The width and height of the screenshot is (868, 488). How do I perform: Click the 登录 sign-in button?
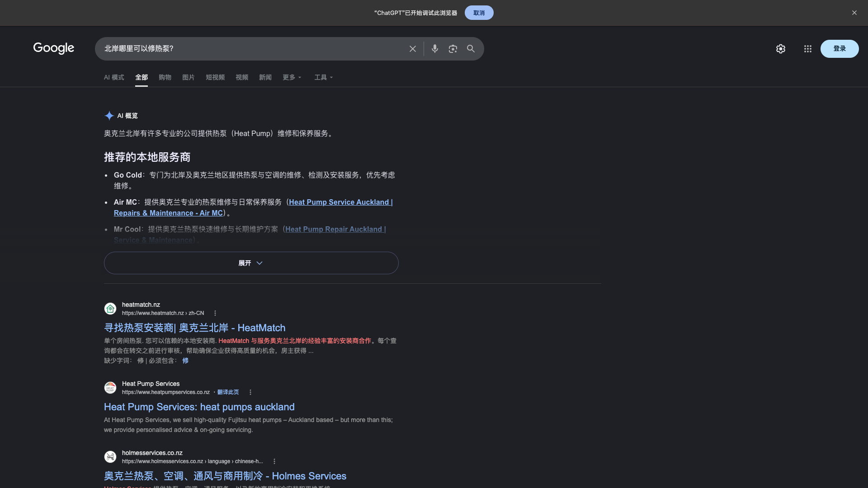tap(840, 49)
